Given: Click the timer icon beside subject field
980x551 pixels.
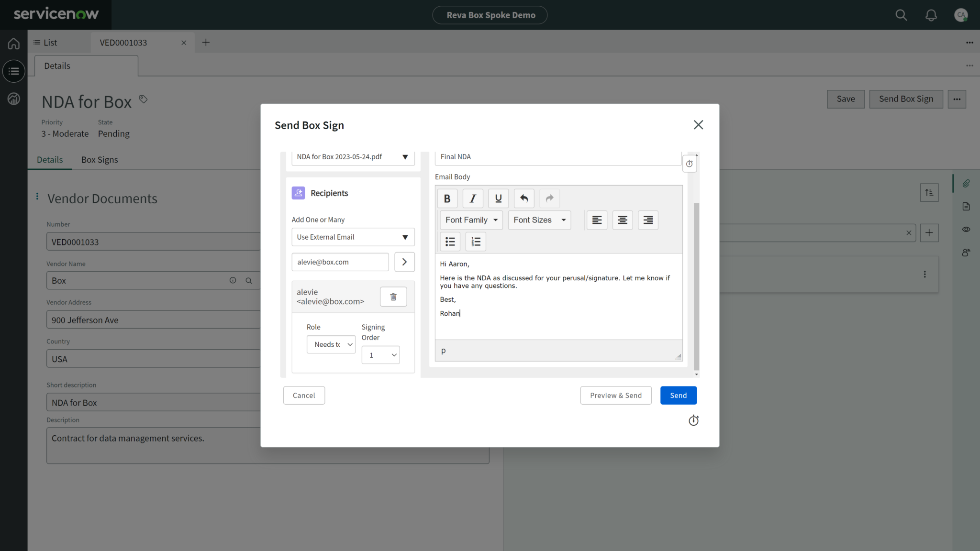Looking at the screenshot, I should pos(689,164).
